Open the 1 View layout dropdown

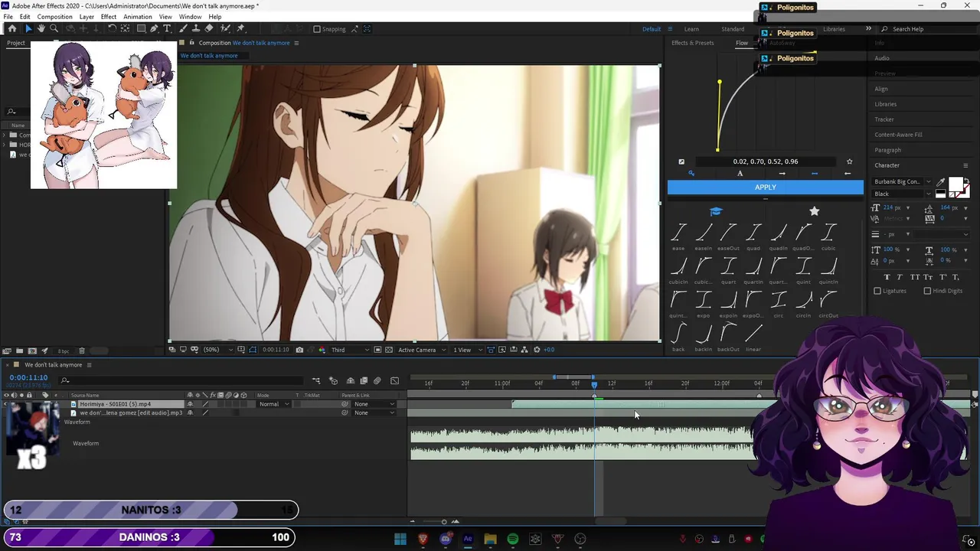pyautogui.click(x=467, y=350)
